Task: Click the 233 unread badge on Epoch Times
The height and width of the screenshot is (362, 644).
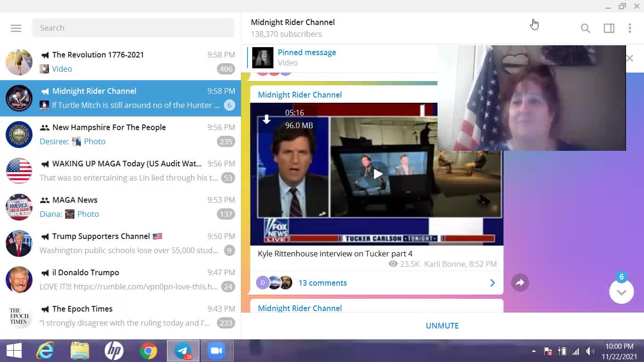Action: click(x=226, y=323)
